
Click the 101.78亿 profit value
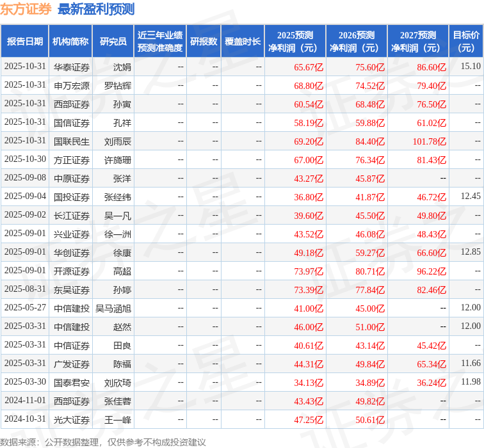coord(430,141)
